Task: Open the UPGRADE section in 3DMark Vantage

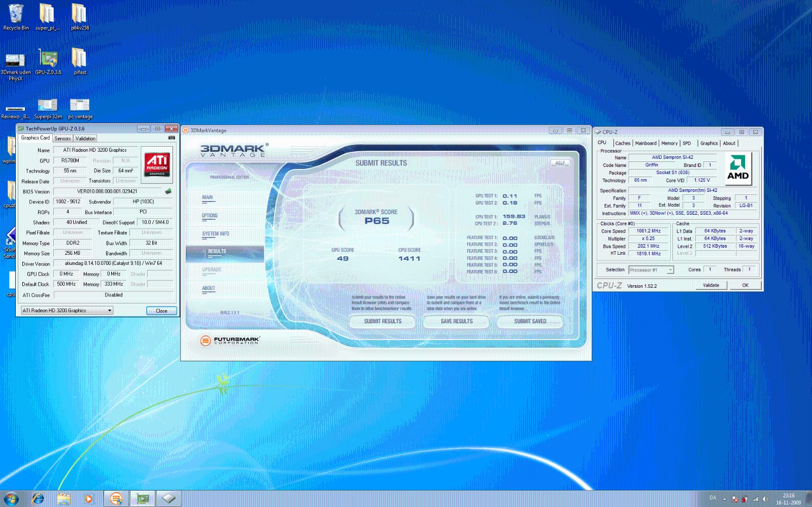Action: point(212,269)
